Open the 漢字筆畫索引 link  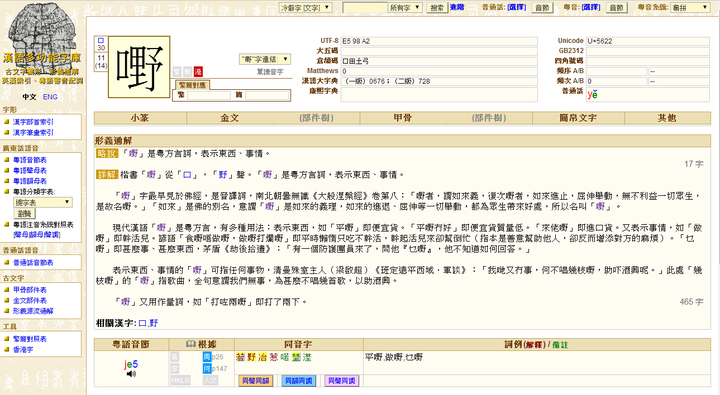tap(33, 132)
